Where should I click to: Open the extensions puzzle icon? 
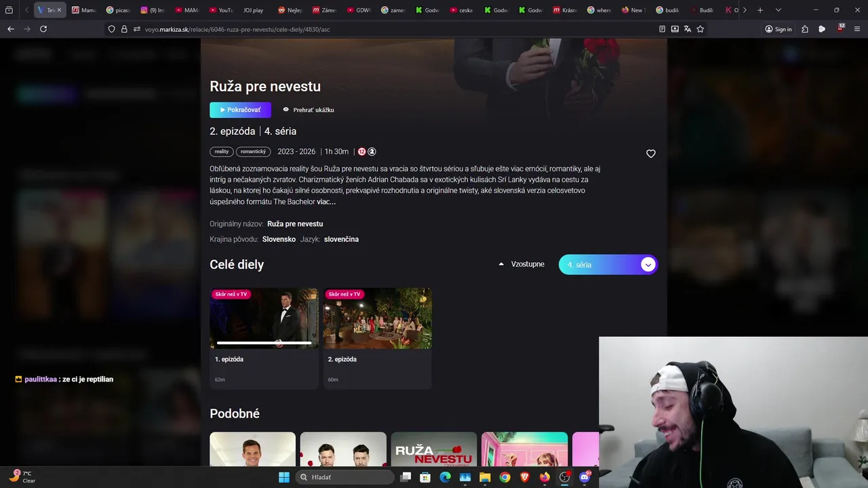(805, 29)
